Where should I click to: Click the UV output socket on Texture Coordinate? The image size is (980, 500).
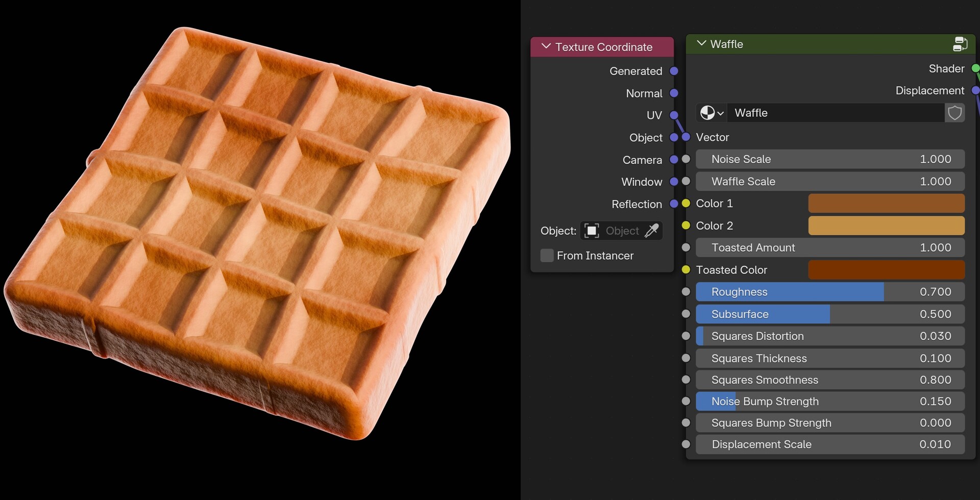tap(674, 115)
